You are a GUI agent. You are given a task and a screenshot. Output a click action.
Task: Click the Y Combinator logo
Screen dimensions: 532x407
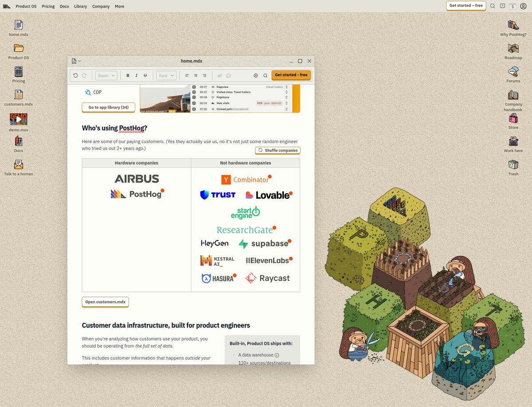[246, 180]
